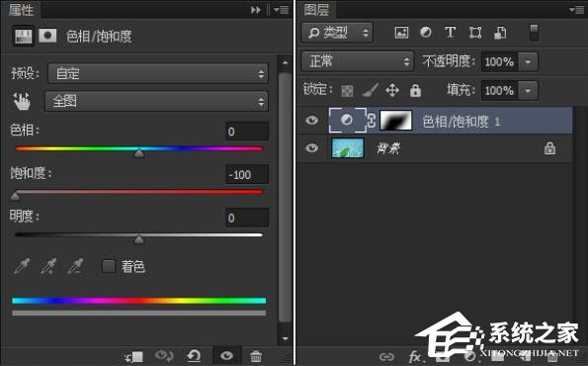Toggle layer filtering switch
Viewport: 588px width, 366px height.
[x=534, y=33]
